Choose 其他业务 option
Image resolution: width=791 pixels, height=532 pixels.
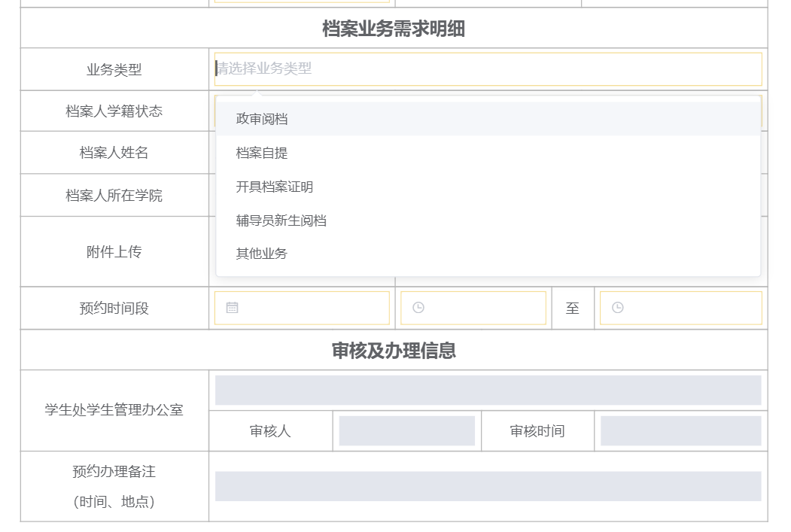262,254
